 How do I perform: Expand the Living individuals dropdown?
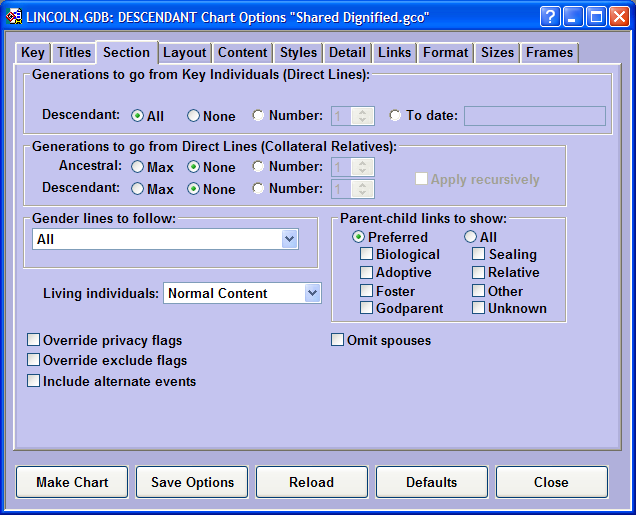[x=312, y=293]
